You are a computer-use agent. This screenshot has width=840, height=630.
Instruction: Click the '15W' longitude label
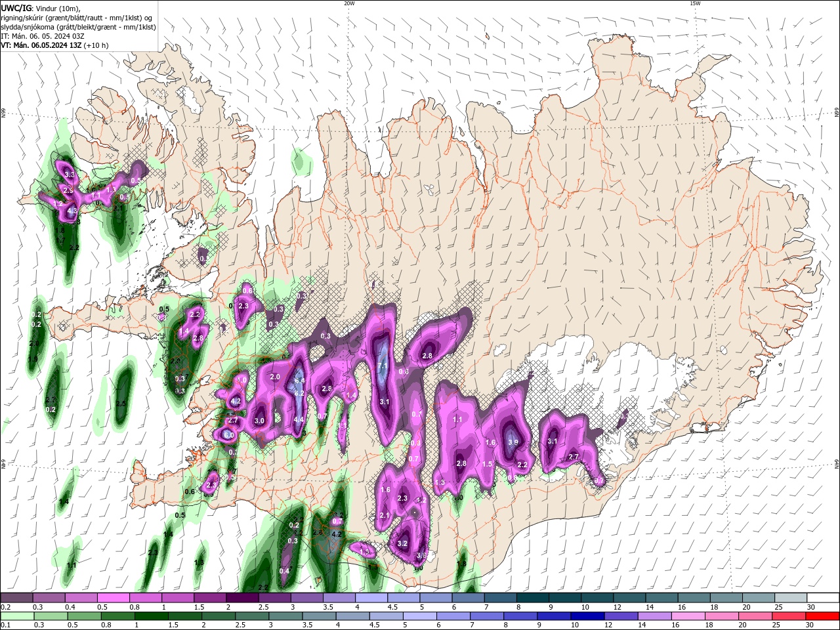[x=695, y=3]
